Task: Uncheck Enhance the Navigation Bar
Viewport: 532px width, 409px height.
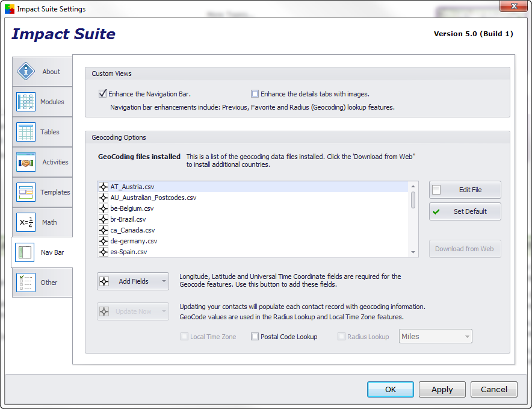Action: [102, 94]
